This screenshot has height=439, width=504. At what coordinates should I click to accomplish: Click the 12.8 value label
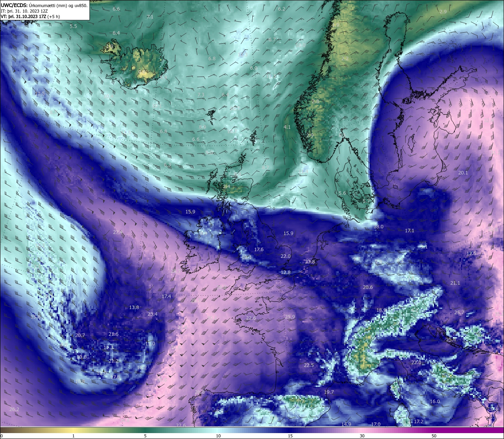285,272
